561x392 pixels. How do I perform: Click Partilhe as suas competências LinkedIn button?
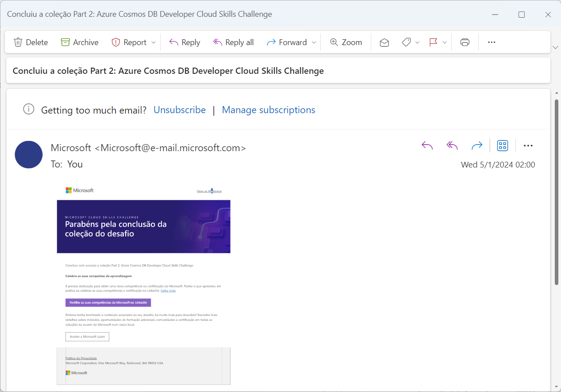[x=108, y=302]
